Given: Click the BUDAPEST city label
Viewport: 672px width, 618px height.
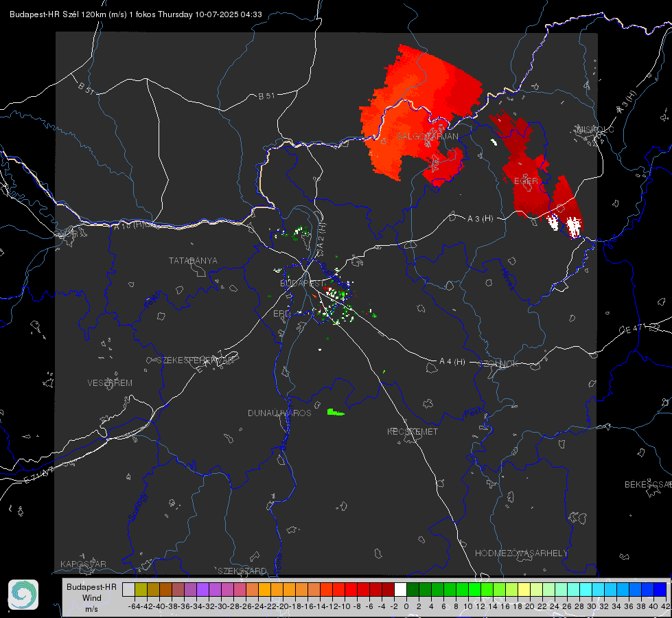Looking at the screenshot, I should [x=302, y=284].
